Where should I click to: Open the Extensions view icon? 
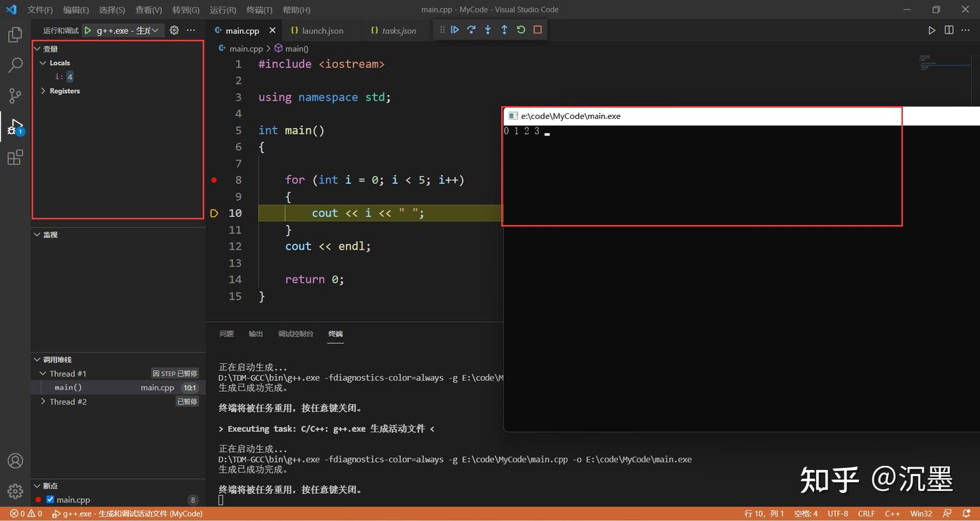point(15,157)
